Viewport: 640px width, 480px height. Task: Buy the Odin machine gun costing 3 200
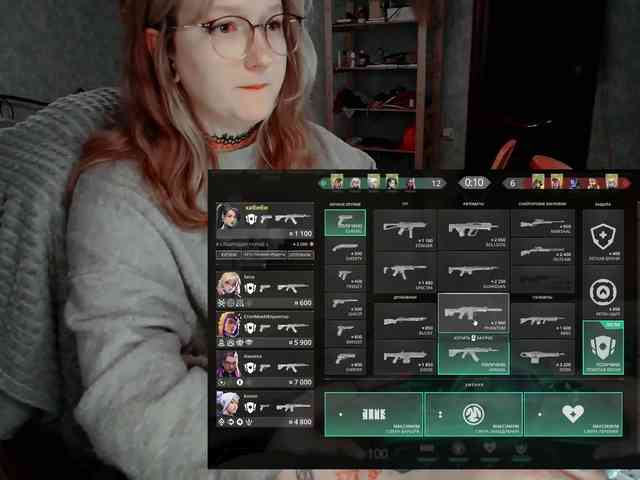[x=542, y=357]
